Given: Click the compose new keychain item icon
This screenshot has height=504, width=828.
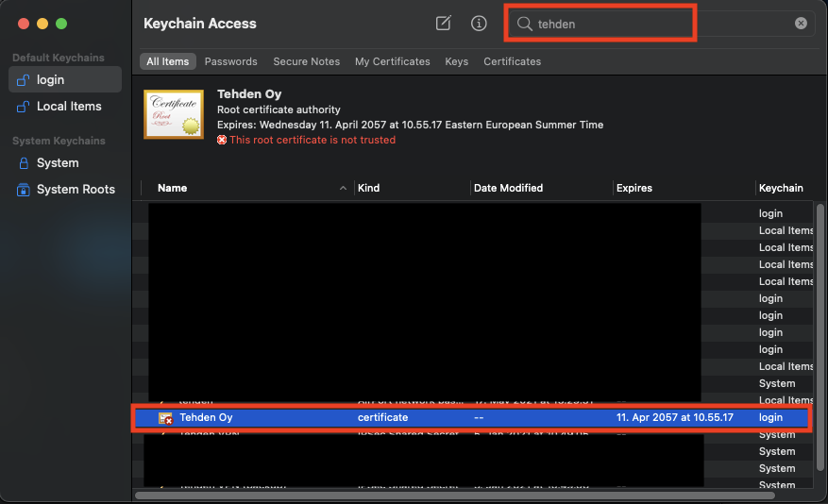Looking at the screenshot, I should click(444, 24).
